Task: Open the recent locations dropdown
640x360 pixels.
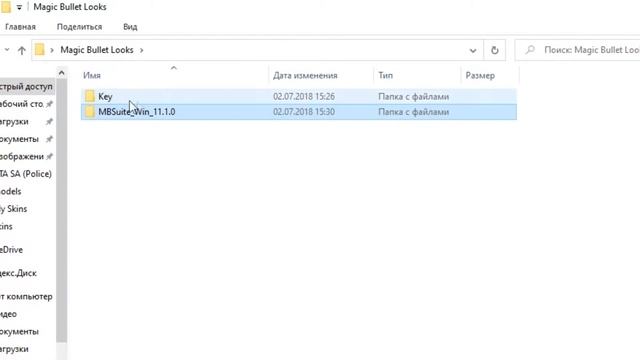Action: point(7,50)
